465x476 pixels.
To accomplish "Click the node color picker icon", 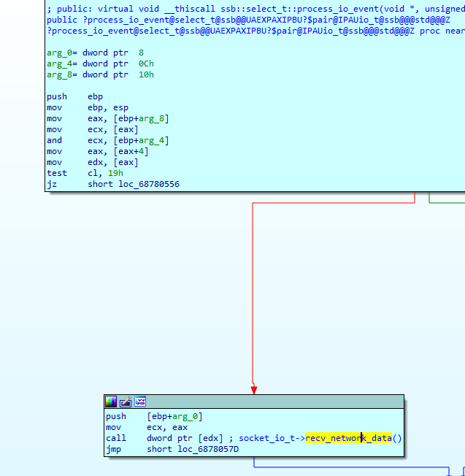I will coord(111,402).
